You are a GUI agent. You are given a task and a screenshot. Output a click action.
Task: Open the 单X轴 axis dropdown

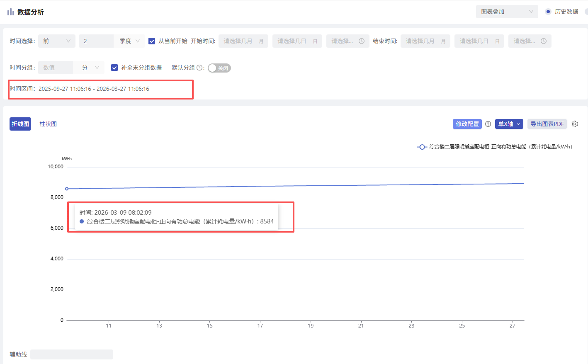click(509, 124)
